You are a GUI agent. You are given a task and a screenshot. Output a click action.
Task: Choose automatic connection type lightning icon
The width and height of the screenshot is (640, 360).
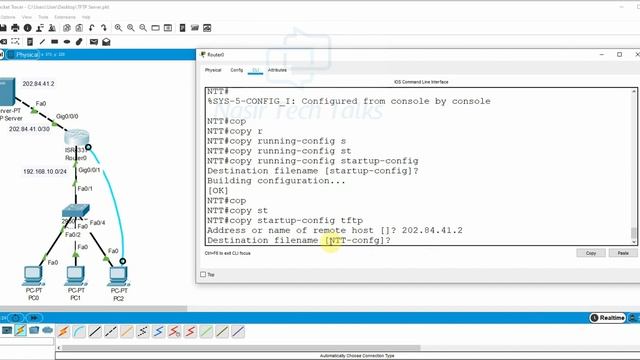coord(63,331)
